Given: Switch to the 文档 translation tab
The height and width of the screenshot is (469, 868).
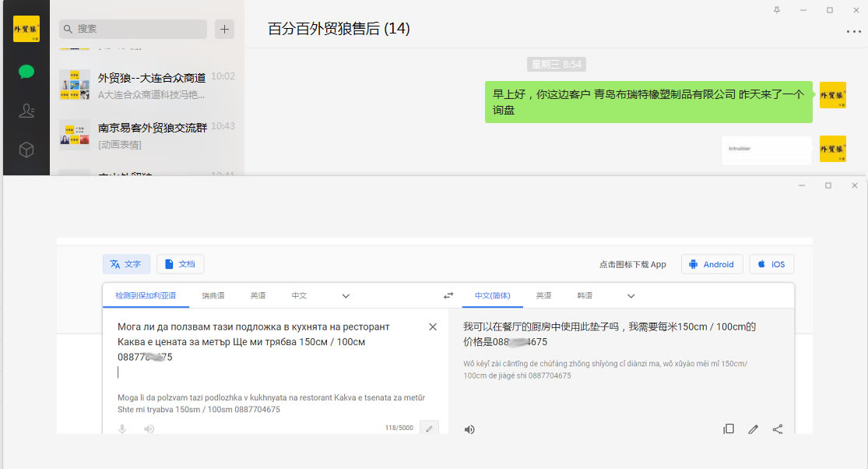Looking at the screenshot, I should pos(181,264).
